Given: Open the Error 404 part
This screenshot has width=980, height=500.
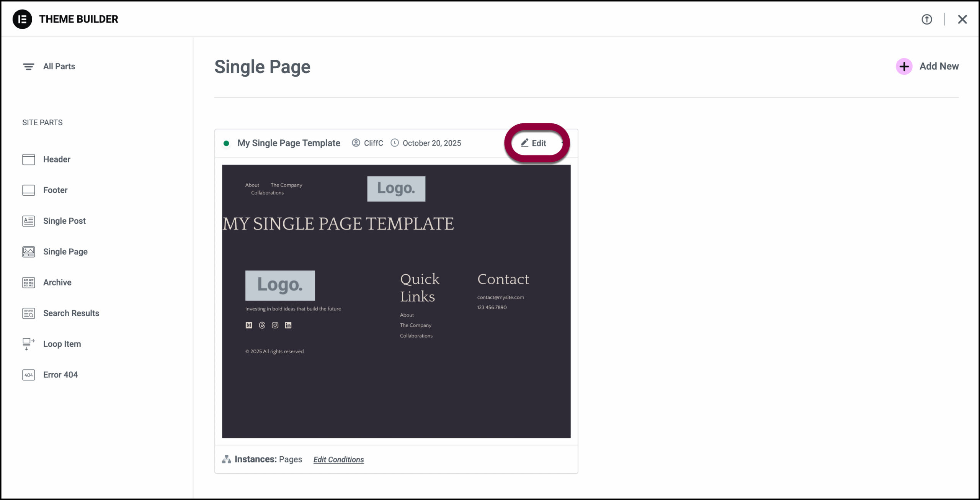Looking at the screenshot, I should click(x=60, y=375).
